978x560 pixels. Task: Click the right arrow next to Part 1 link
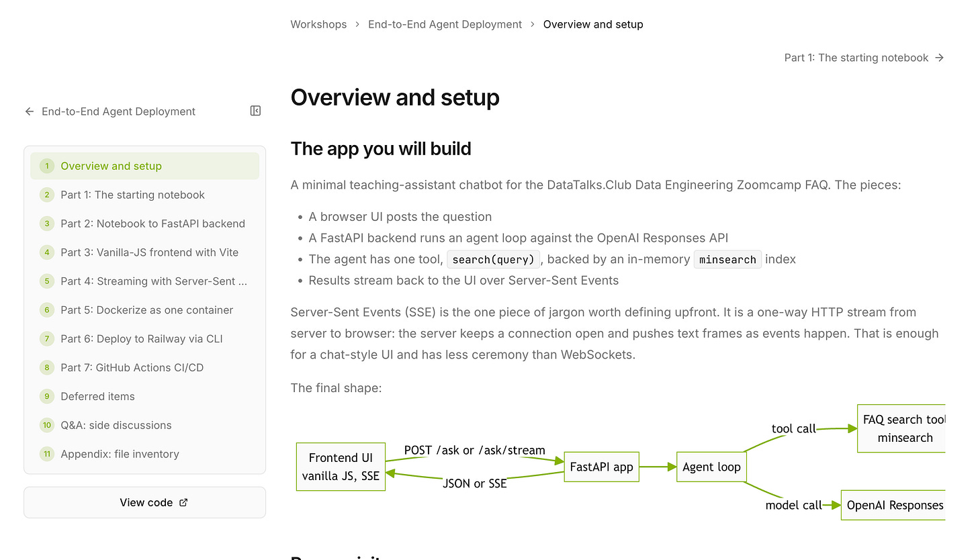tap(940, 58)
